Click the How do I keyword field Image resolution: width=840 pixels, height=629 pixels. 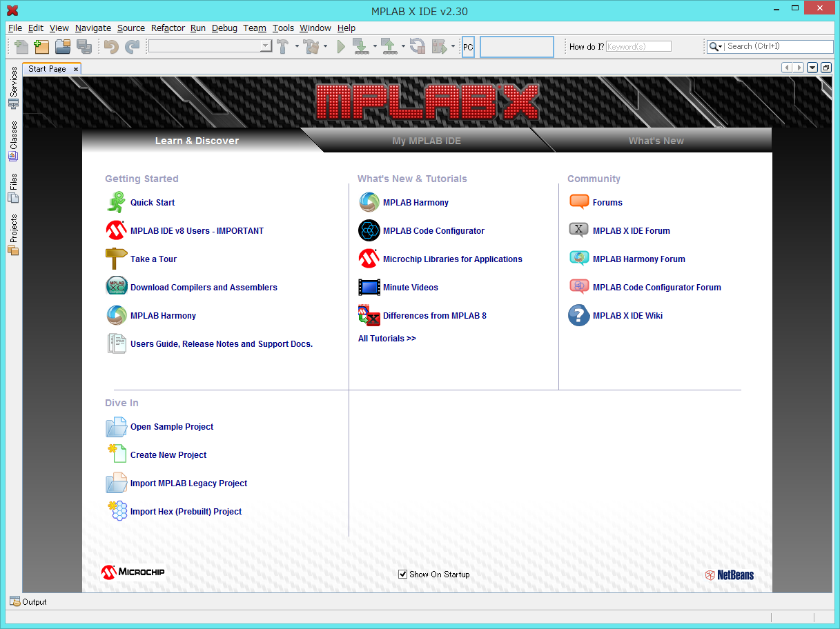coord(638,47)
